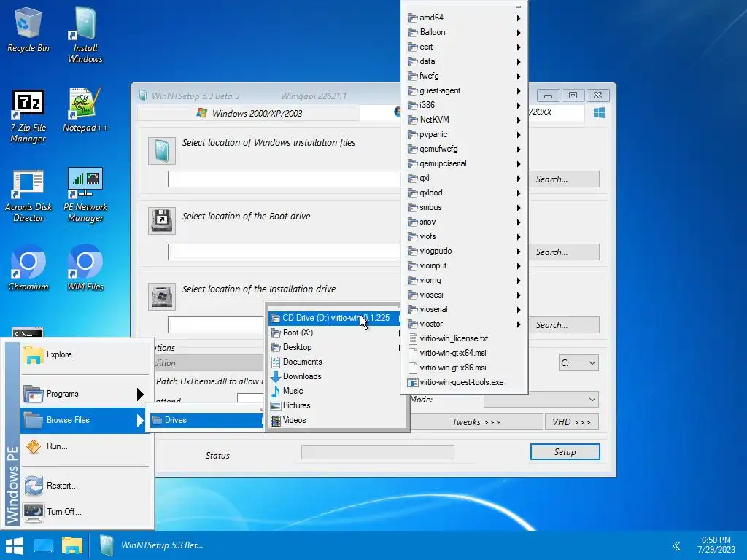Open the vioinput folder
This screenshot has height=560, width=747.
(465, 265)
